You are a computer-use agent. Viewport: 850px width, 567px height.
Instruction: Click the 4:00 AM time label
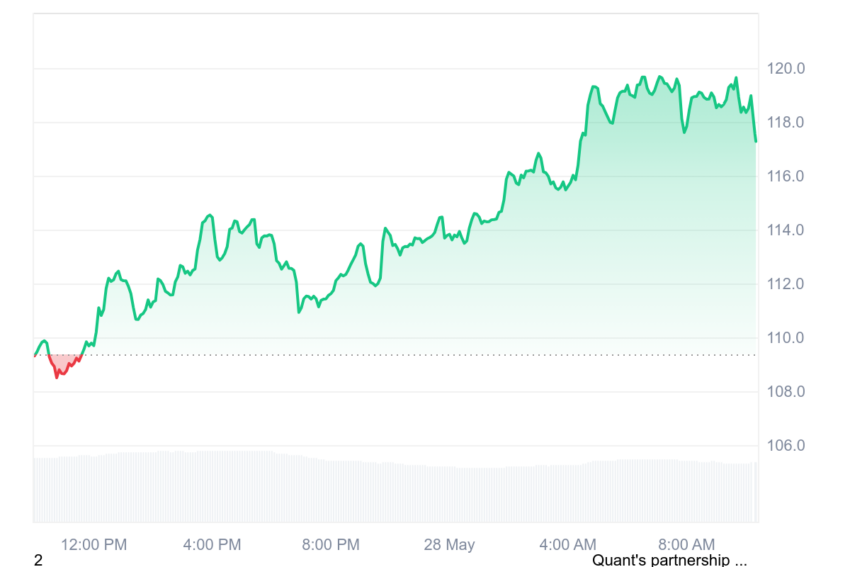pyautogui.click(x=568, y=544)
